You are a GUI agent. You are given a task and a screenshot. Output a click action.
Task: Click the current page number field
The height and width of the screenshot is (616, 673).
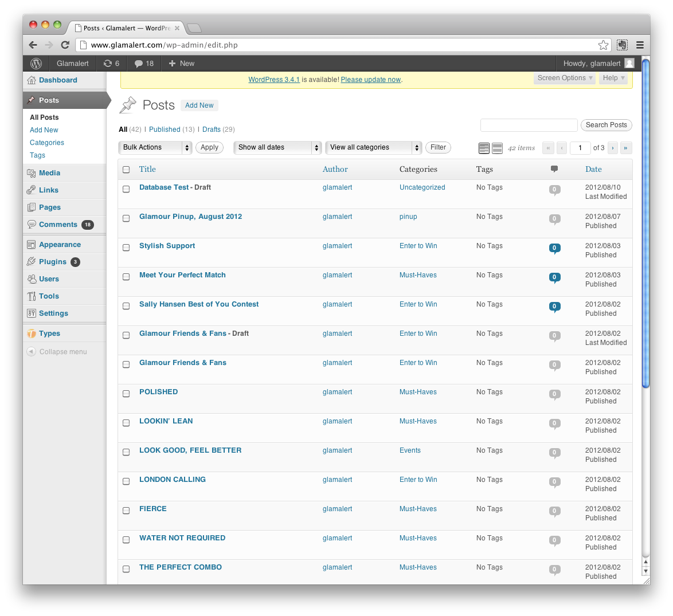coord(580,148)
